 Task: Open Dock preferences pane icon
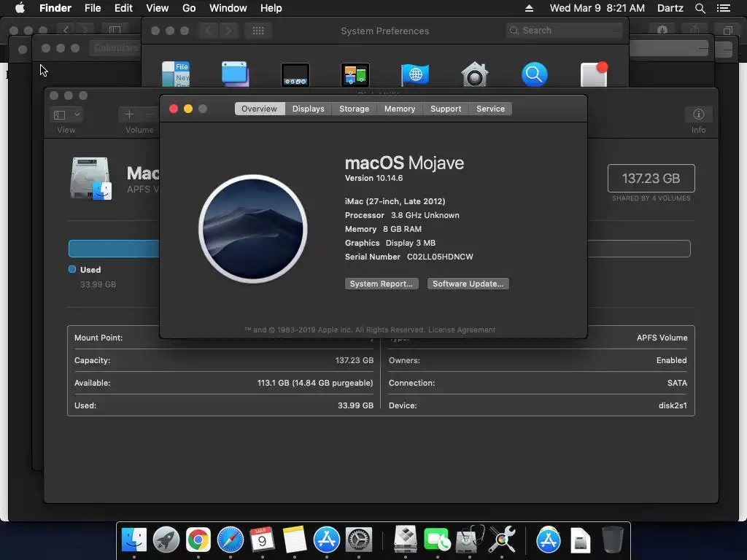tap(295, 75)
